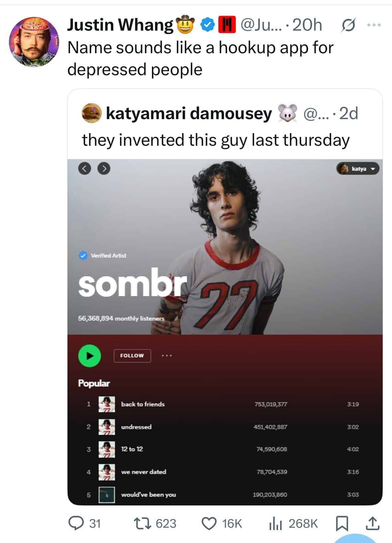Image resolution: width=392 pixels, height=543 pixels.
Task: Tap the share upload icon
Action: [372, 523]
